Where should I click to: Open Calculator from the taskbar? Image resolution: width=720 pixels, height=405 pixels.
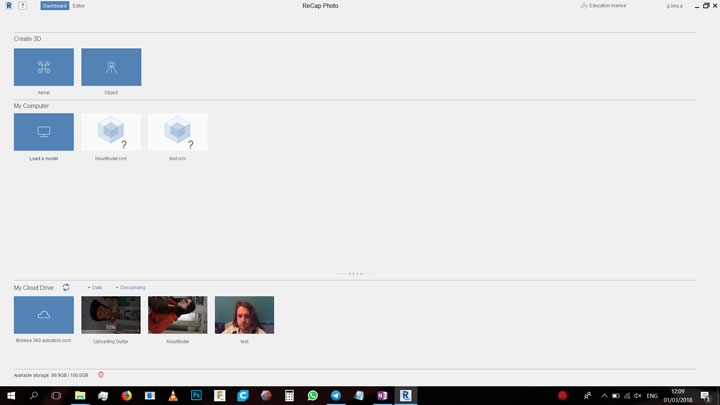(x=289, y=395)
